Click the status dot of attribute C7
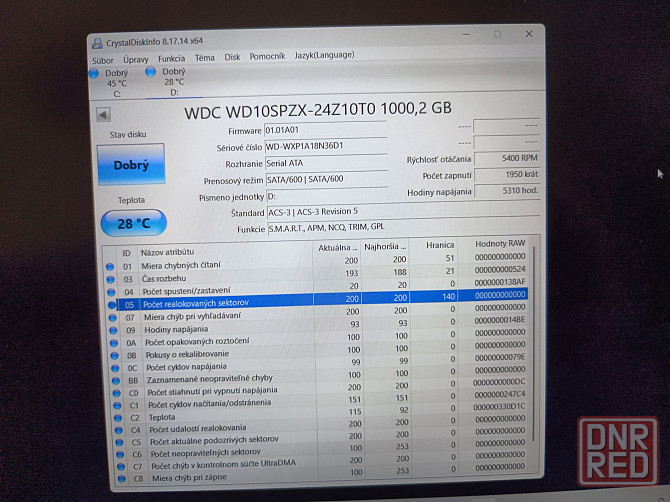The width and height of the screenshot is (670, 502). [121, 467]
